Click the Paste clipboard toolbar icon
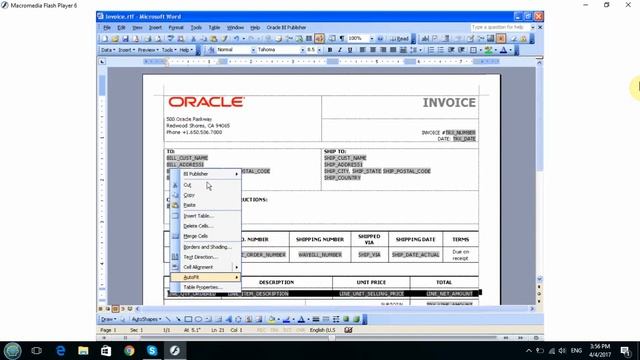Viewport: 640px width, 360px height. tap(213, 38)
